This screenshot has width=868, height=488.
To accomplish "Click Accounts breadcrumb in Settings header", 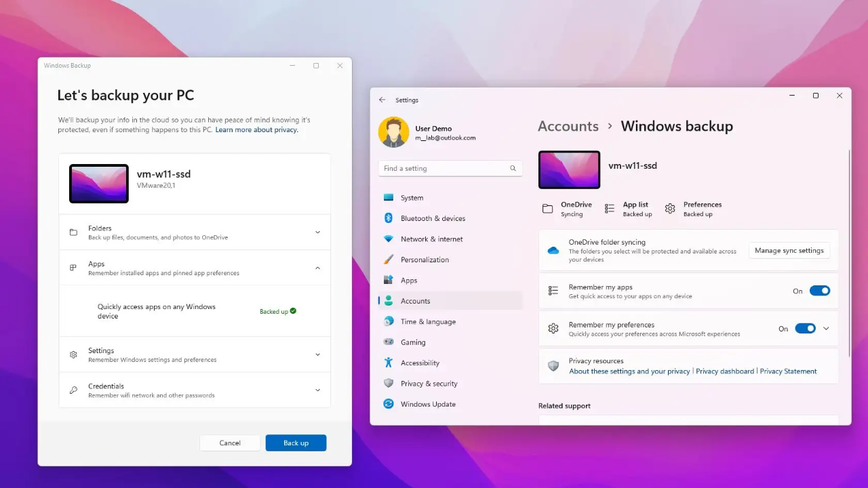I will 568,126.
